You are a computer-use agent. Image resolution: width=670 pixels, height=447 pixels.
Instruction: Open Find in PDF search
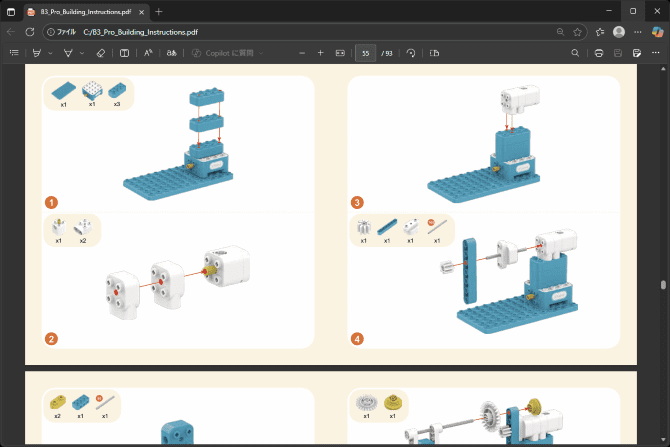575,52
